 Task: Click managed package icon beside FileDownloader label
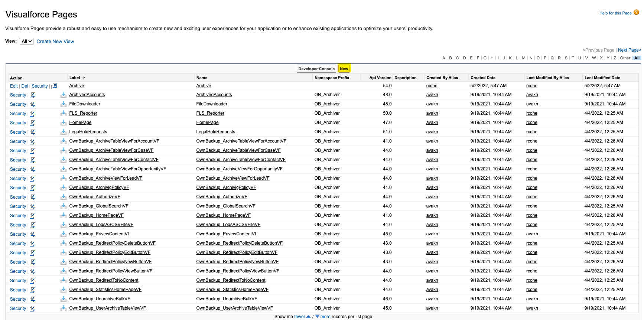64,104
